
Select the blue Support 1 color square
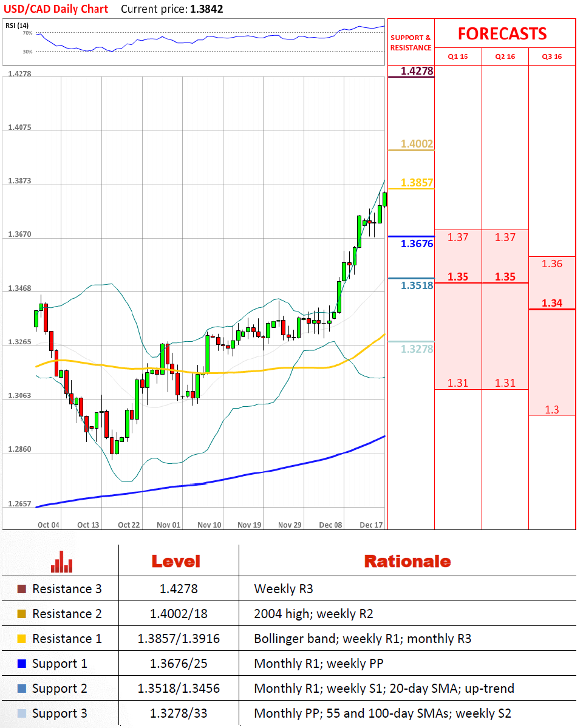(22, 664)
